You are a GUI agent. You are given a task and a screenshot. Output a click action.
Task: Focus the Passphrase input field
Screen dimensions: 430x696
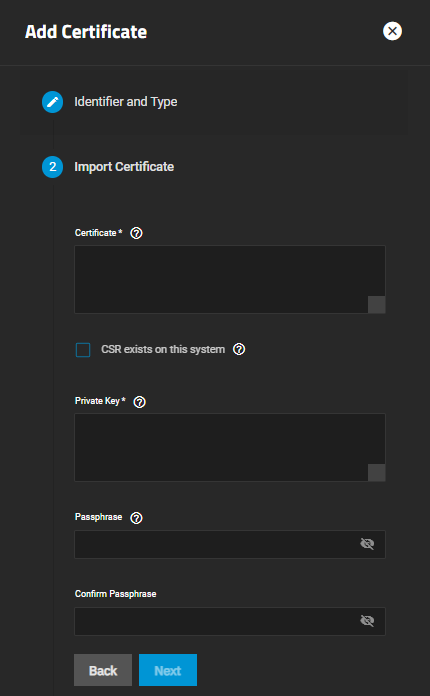click(230, 544)
